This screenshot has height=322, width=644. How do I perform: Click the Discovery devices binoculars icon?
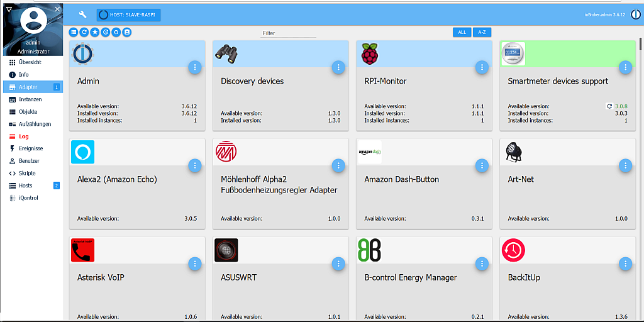pos(226,54)
